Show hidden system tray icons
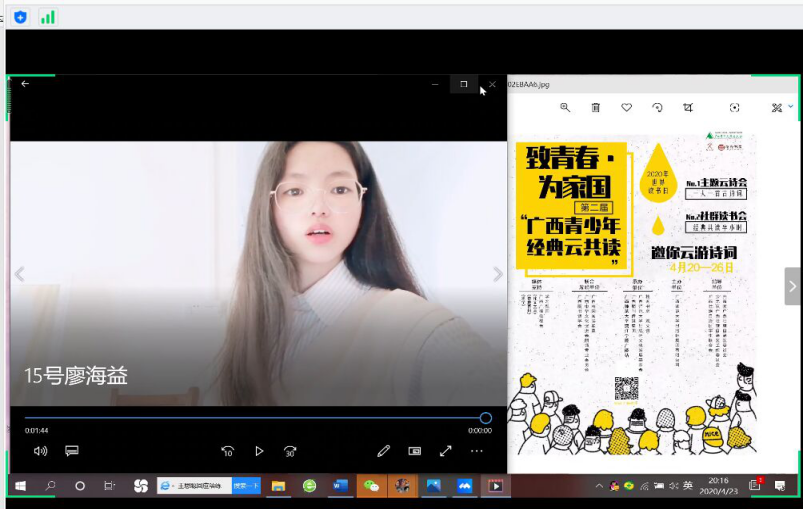The image size is (804, 510). 599,486
